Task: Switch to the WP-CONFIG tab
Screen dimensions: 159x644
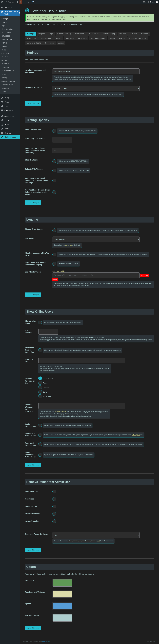Action: pyautogui.click(x=80, y=34)
